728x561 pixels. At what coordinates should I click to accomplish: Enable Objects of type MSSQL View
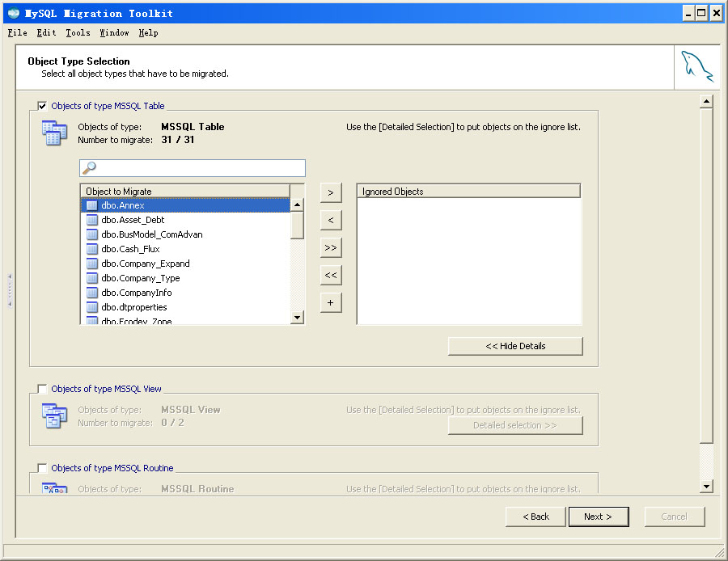click(41, 389)
